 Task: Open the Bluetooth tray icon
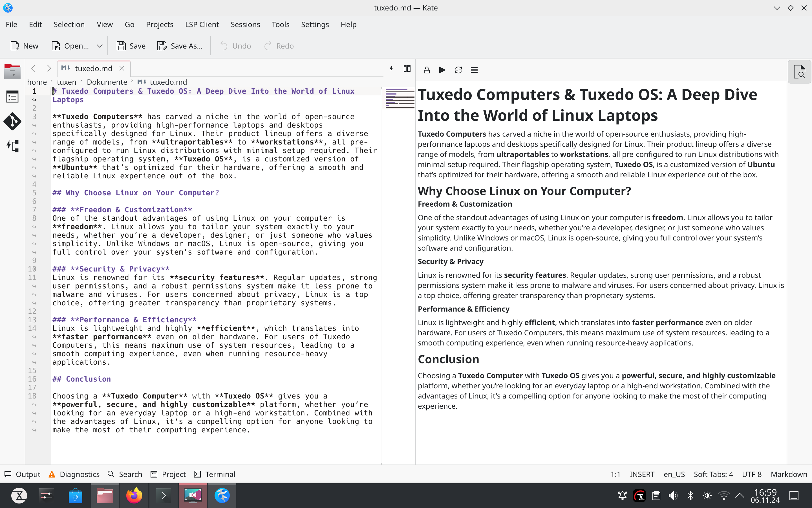pyautogui.click(x=690, y=496)
